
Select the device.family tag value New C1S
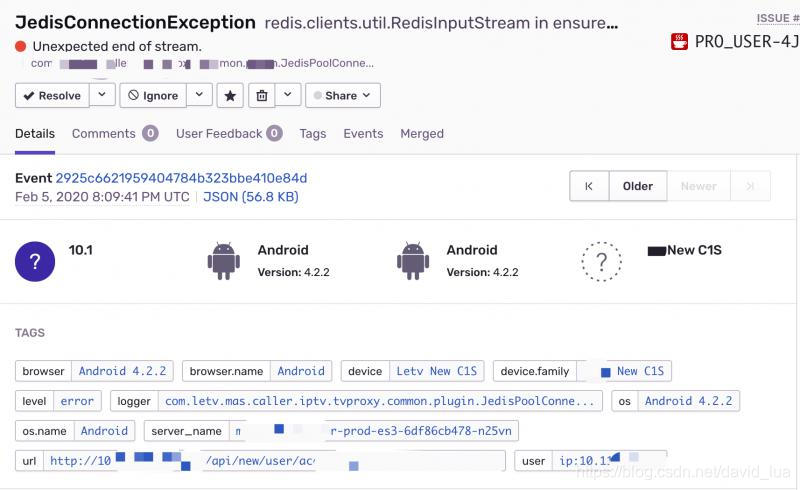pyautogui.click(x=624, y=371)
